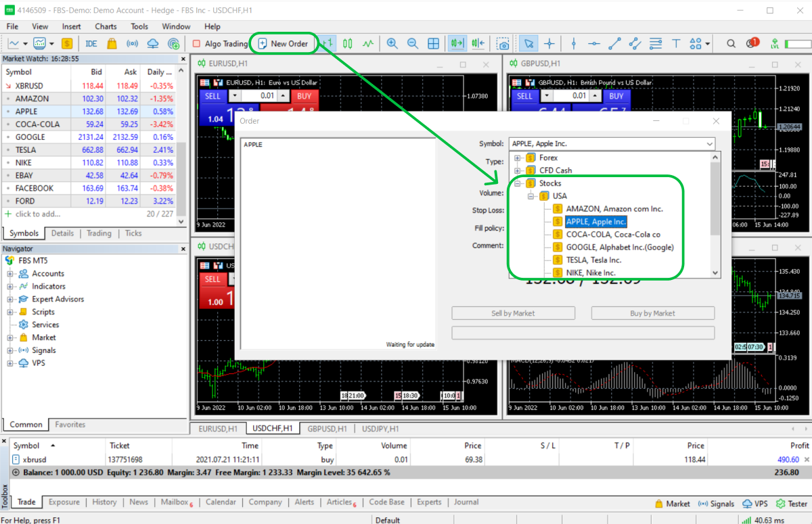The width and height of the screenshot is (812, 524).
Task: Toggle chart auto scroll icon
Action: pos(458,44)
